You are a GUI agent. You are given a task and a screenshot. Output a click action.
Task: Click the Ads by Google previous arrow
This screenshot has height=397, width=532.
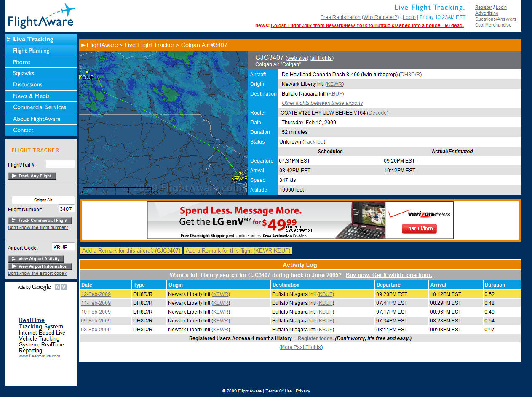[x=58, y=287]
